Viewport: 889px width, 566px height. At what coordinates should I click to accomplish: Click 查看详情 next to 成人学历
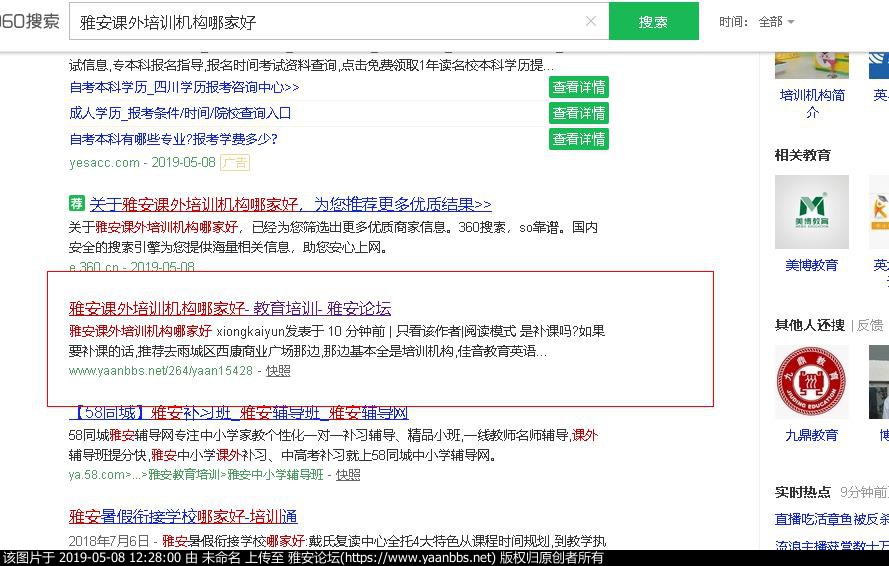pos(578,113)
